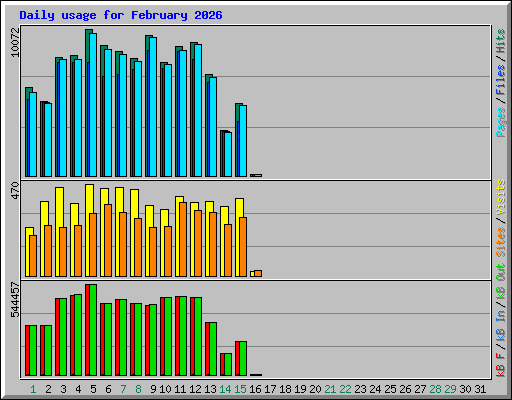Click the cyan pages bar for day 12

198,110
